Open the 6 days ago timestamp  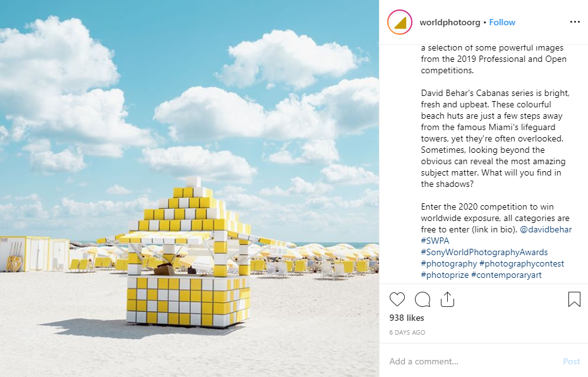pos(407,332)
